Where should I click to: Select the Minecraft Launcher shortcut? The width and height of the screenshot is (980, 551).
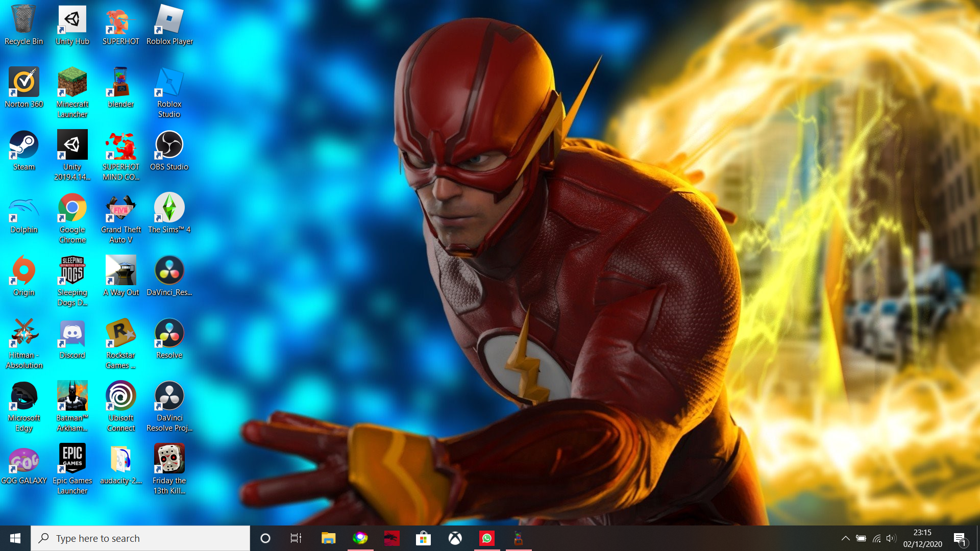[x=72, y=93]
